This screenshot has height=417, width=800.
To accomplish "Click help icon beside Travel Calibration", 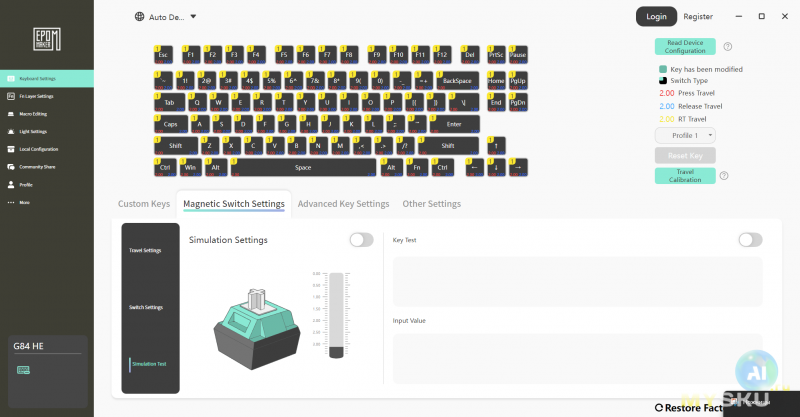I will [x=724, y=176].
